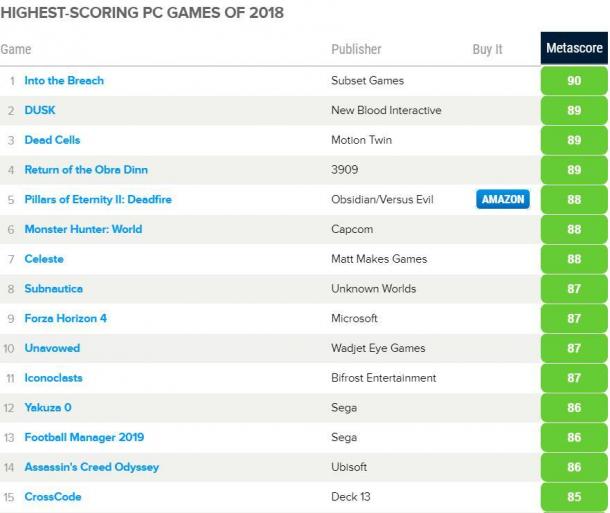Click Football Manager's 86 score badge
The width and height of the screenshot is (610, 513).
pyautogui.click(x=574, y=437)
